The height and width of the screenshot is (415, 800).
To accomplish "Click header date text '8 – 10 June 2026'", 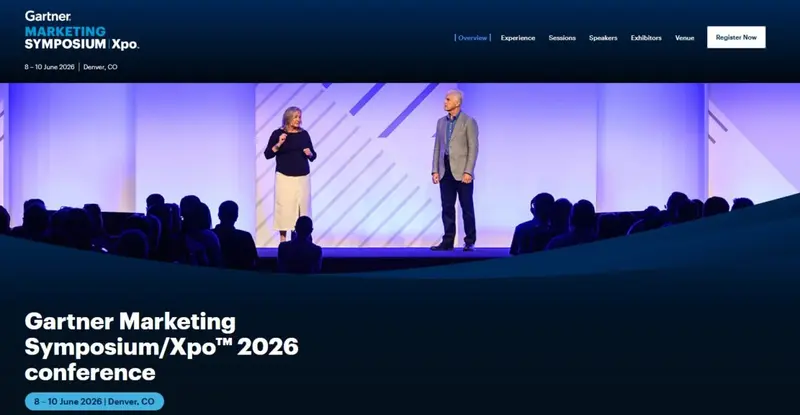I will pyautogui.click(x=49, y=67).
